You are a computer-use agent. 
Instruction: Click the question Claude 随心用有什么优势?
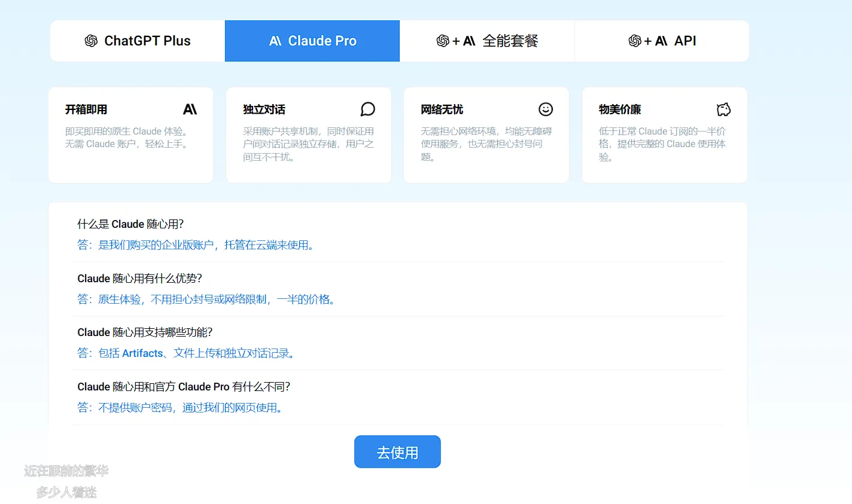click(x=140, y=279)
